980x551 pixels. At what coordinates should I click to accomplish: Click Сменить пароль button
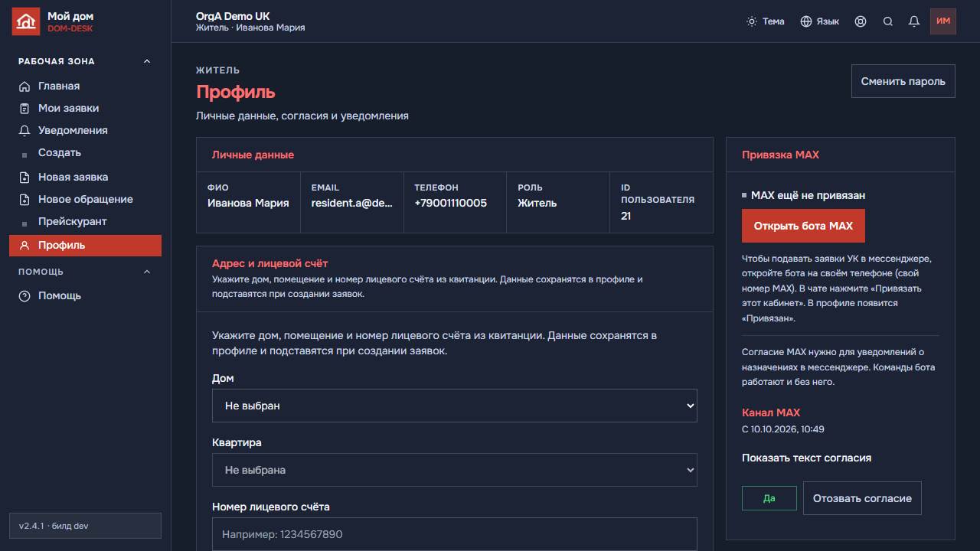[903, 81]
